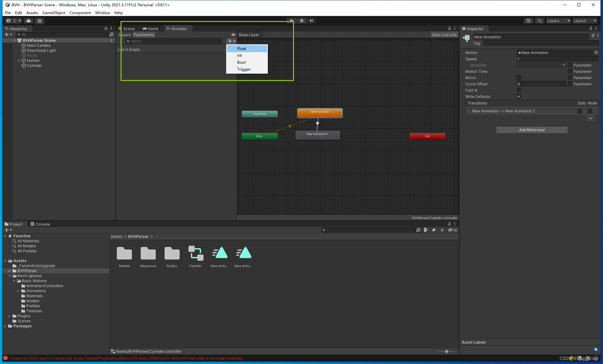Open the cloud services icon
Screen dimensions: 603x364
pyautogui.click(x=29, y=21)
